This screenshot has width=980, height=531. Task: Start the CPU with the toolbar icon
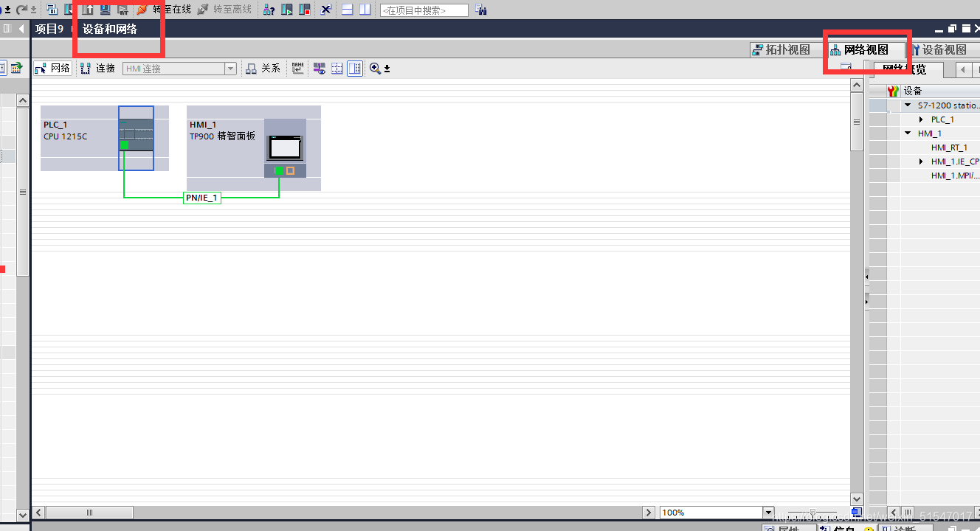[287, 10]
